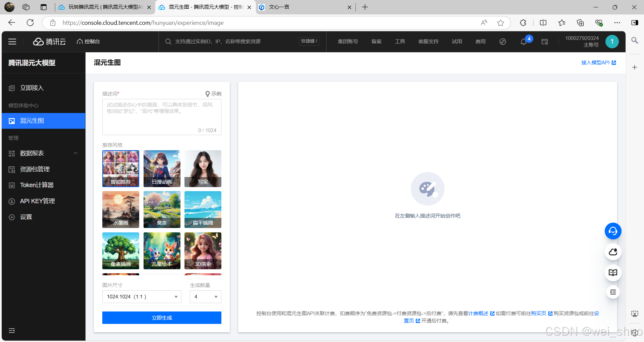Screen dimensions: 644x342
Task: Open Edge sidebar search icon
Action: click(635, 41)
